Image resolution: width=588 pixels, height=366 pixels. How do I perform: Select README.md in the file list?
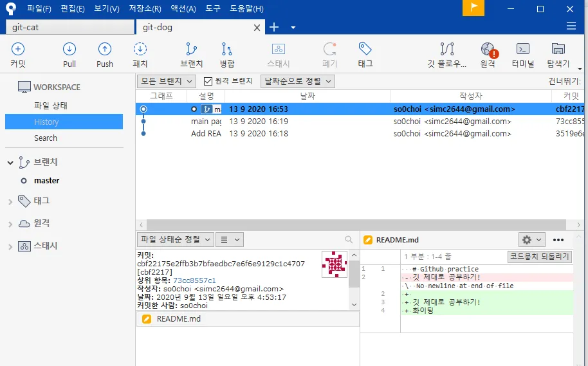[178, 319]
